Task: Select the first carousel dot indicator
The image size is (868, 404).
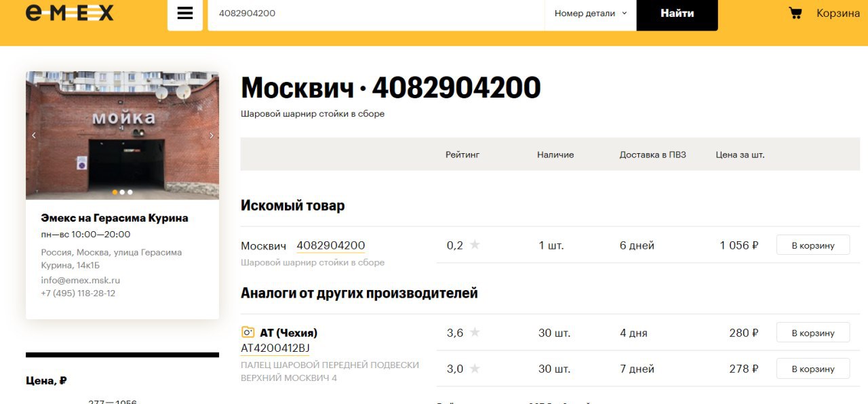Action: pos(115,192)
